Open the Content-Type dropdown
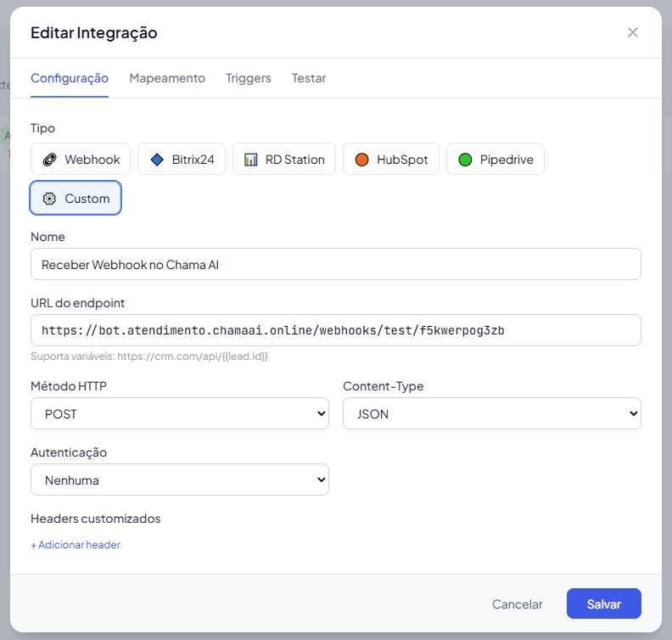This screenshot has height=640, width=672. [x=492, y=413]
